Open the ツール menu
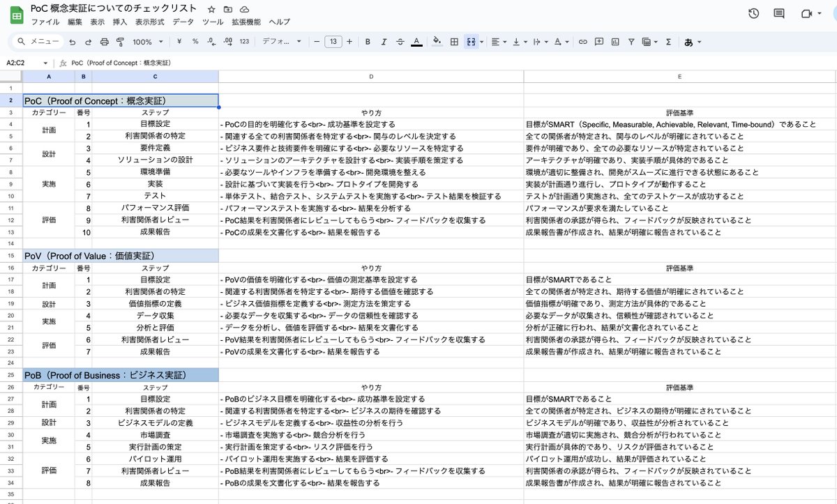The width and height of the screenshot is (837, 504). click(x=213, y=22)
